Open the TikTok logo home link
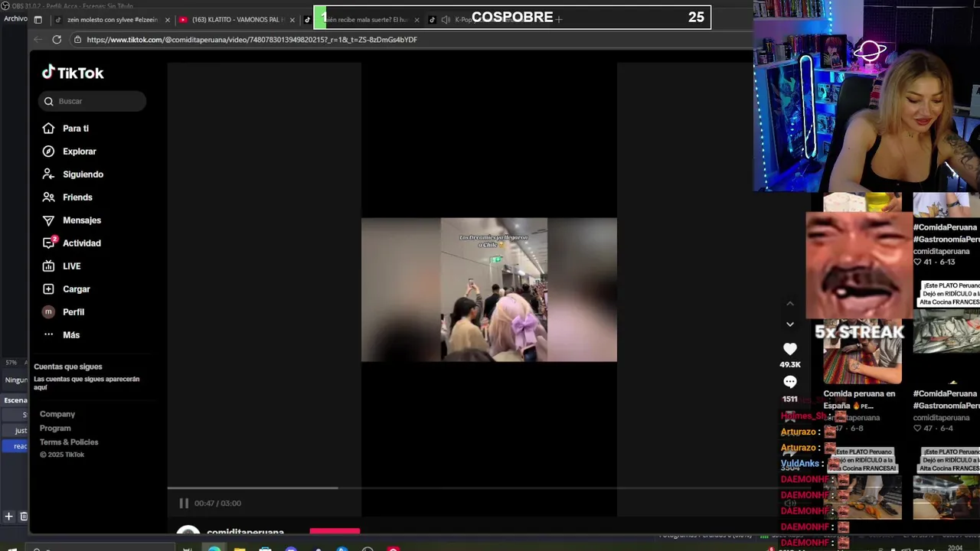 [x=73, y=73]
